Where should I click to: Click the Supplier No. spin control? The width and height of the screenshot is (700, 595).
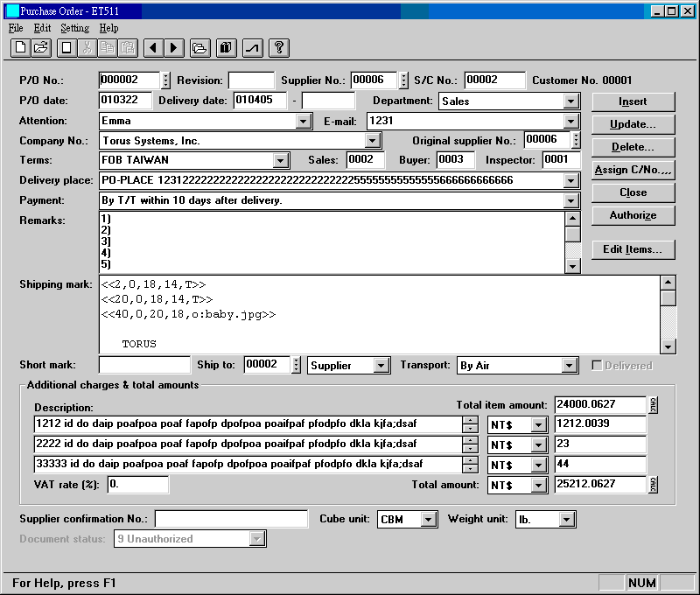click(403, 80)
